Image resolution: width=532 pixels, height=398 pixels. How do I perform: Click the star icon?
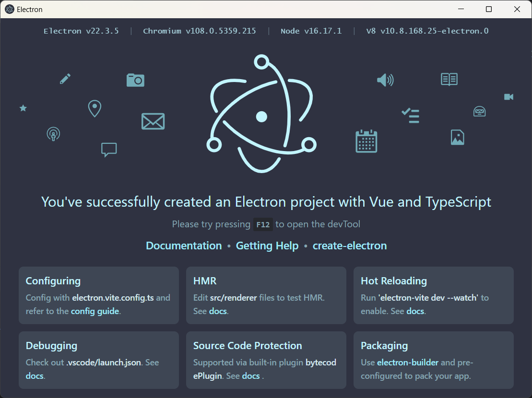(23, 108)
